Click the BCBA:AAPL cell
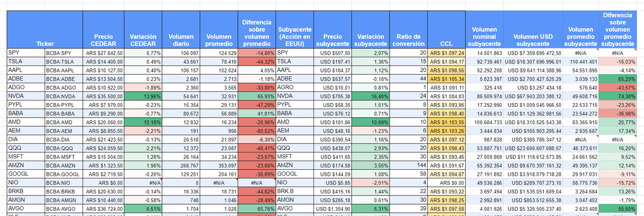This screenshot has height=216, width=644. [x=63, y=70]
